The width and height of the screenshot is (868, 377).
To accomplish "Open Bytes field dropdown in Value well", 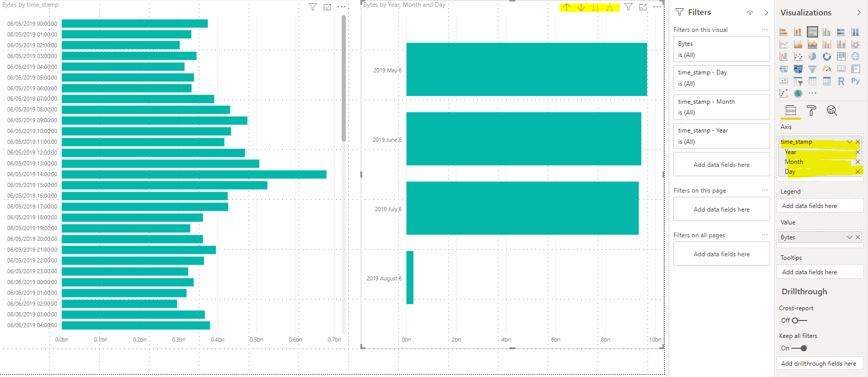I will click(x=849, y=237).
